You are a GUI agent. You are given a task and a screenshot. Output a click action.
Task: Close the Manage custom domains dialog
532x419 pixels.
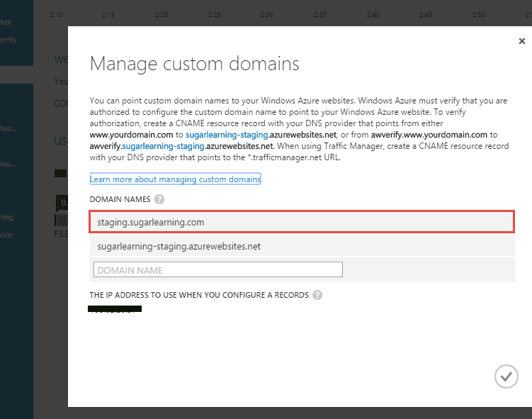point(521,42)
